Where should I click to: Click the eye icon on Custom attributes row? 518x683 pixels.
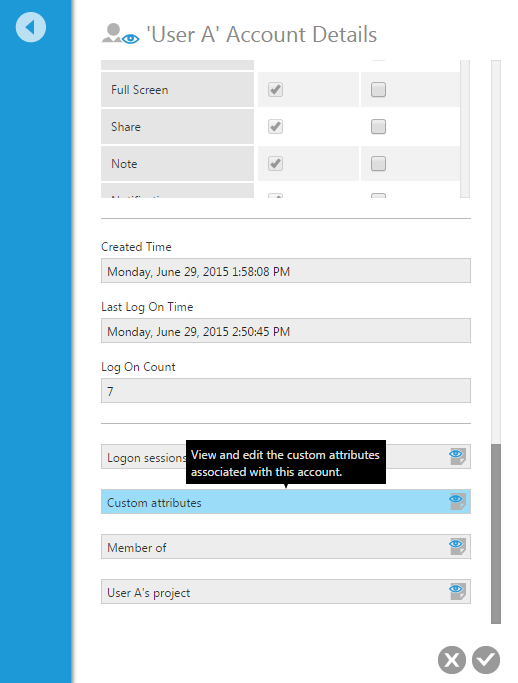(457, 501)
